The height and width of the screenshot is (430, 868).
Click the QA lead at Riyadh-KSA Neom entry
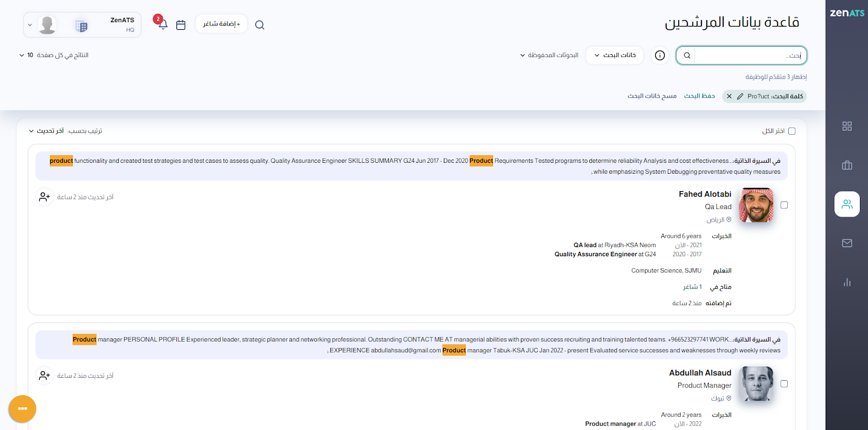[x=615, y=245]
